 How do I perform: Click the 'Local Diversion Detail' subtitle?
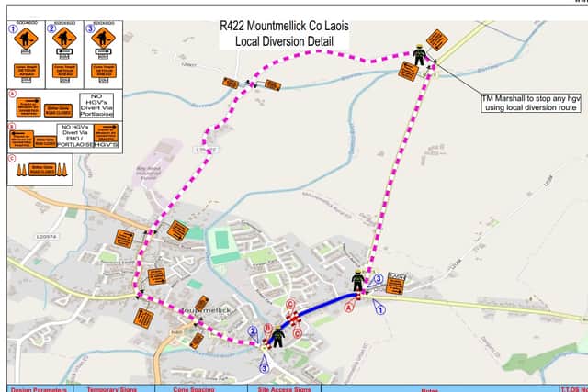point(284,41)
